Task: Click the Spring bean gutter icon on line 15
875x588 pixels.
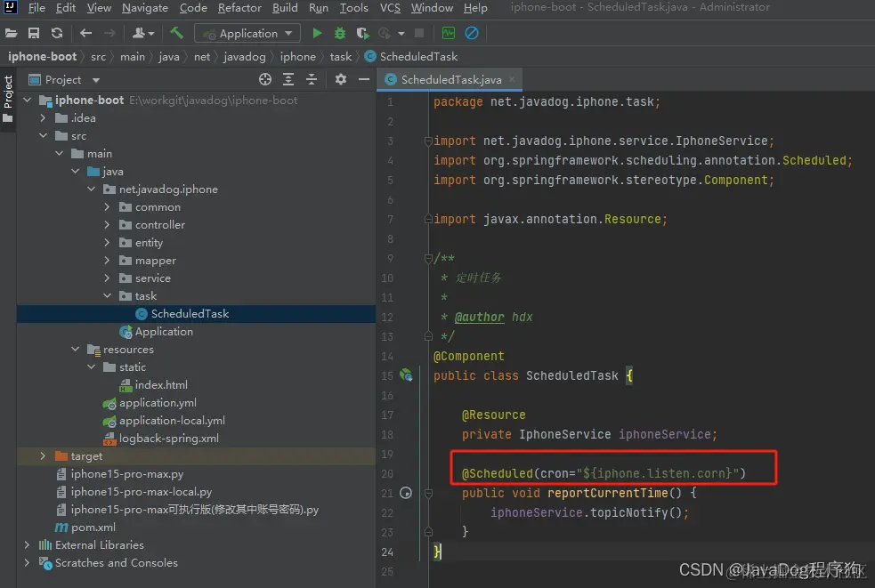Action: [406, 375]
